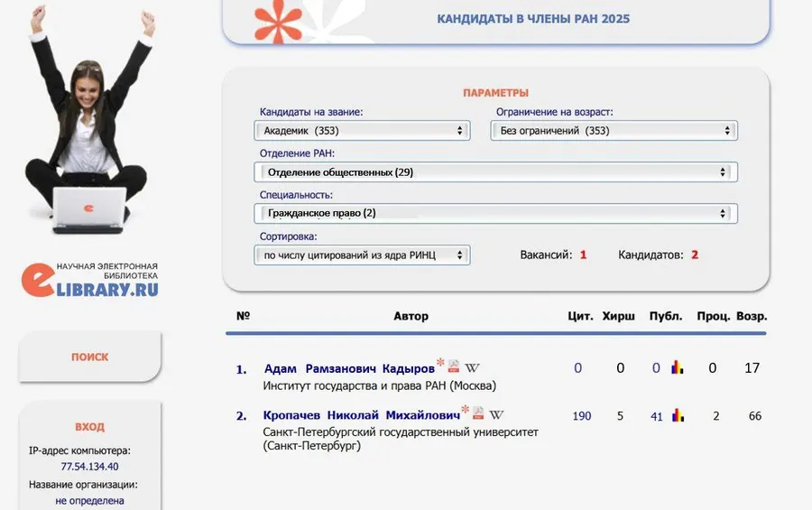Click publication count 0 for Кадыров
Screen dimensions: 812x510
point(656,368)
